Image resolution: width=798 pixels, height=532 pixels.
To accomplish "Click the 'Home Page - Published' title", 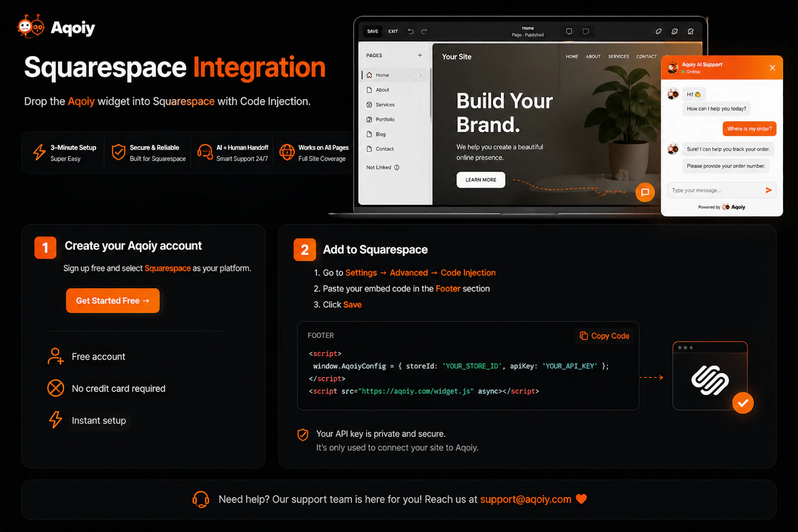I will (528, 31).
